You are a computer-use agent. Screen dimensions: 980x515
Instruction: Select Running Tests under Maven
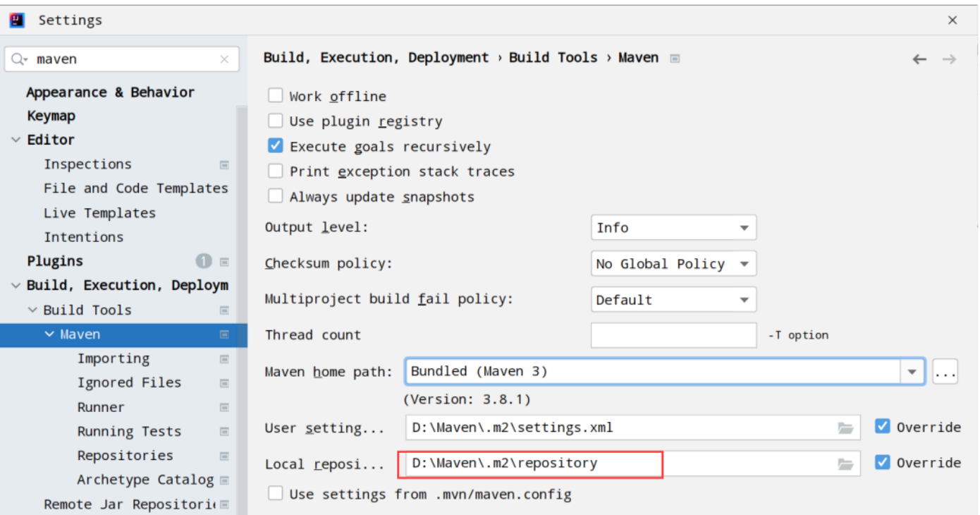129,432
